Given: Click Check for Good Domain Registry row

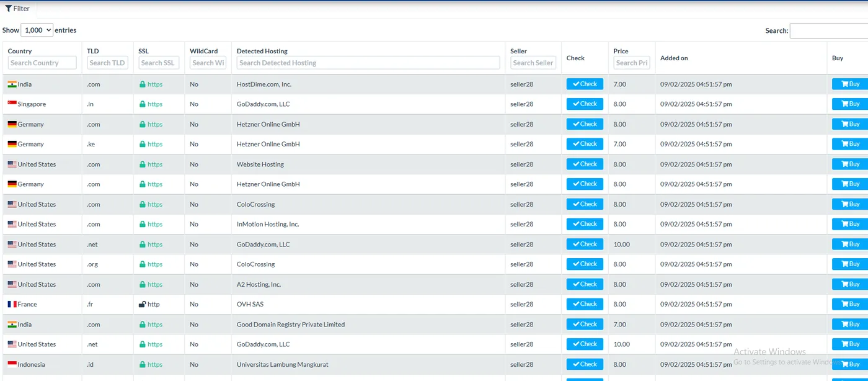Looking at the screenshot, I should tap(585, 324).
